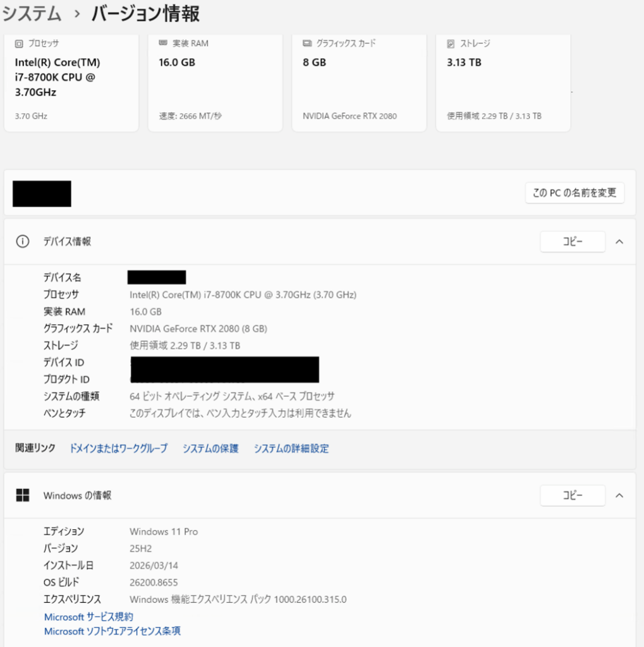This screenshot has height=647, width=644.
Task: Open システムの詳細設定 link
Action: pyautogui.click(x=291, y=448)
